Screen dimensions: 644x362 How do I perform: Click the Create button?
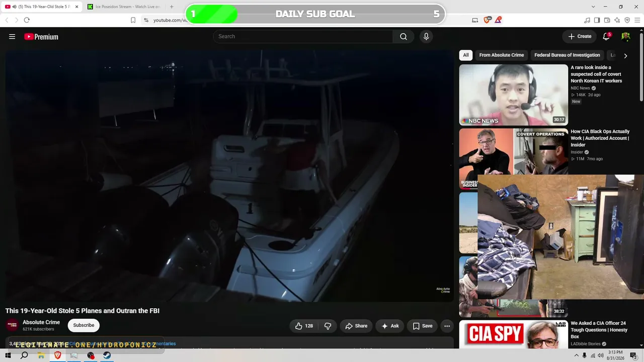pos(580,36)
